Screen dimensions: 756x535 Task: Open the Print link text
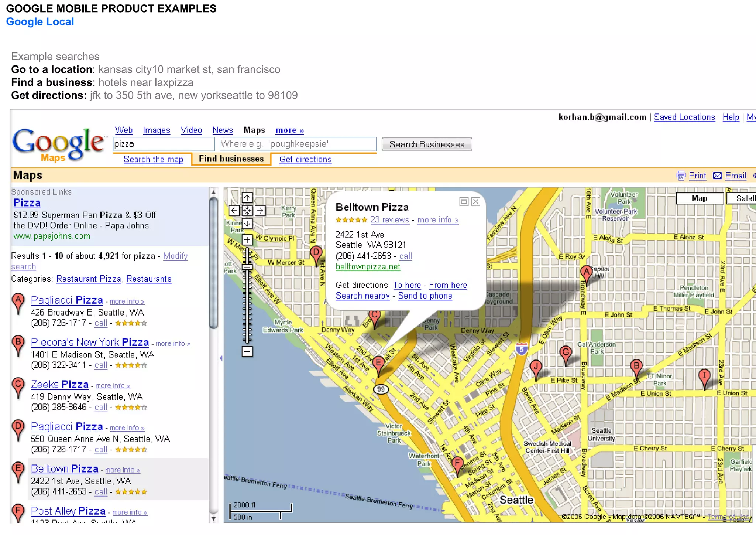click(697, 176)
